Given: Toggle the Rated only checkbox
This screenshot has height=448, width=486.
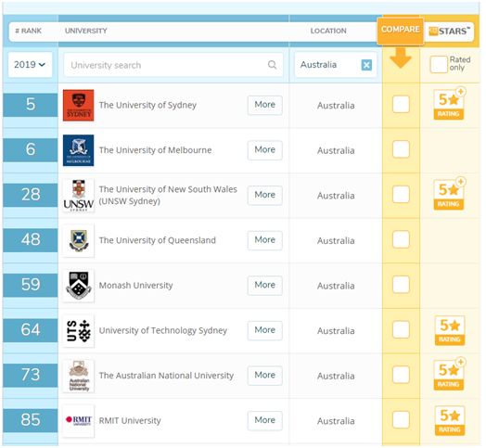Looking at the screenshot, I should pos(439,65).
